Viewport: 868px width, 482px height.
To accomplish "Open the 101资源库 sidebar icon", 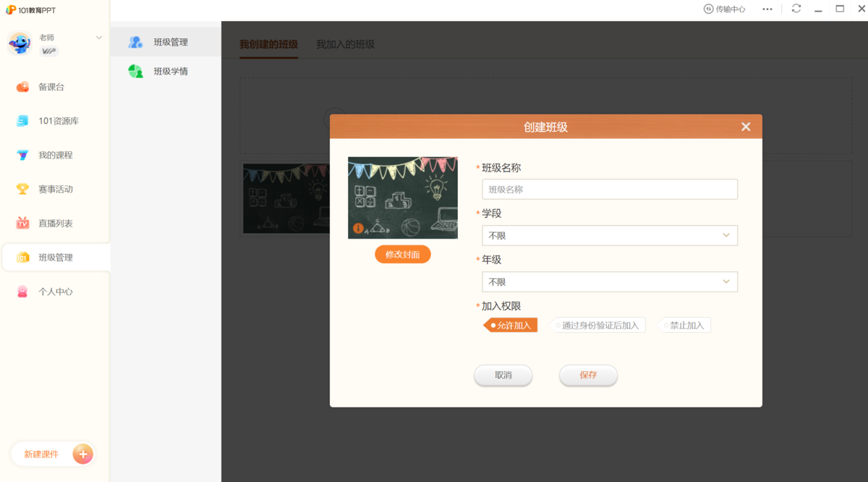I will [x=23, y=121].
